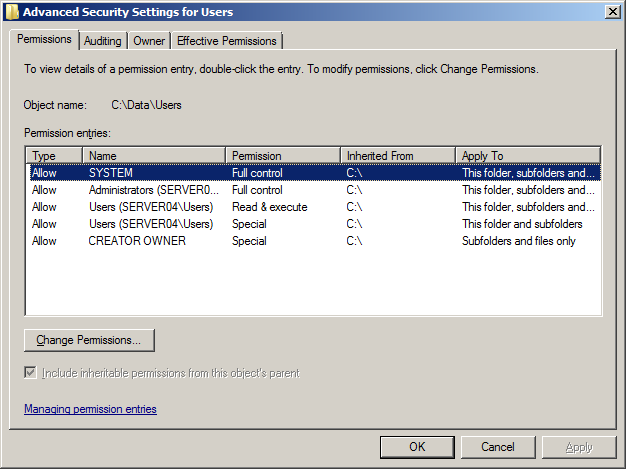Viewport: 626px width, 469px height.
Task: Open the Auditing tab
Action: (103, 41)
